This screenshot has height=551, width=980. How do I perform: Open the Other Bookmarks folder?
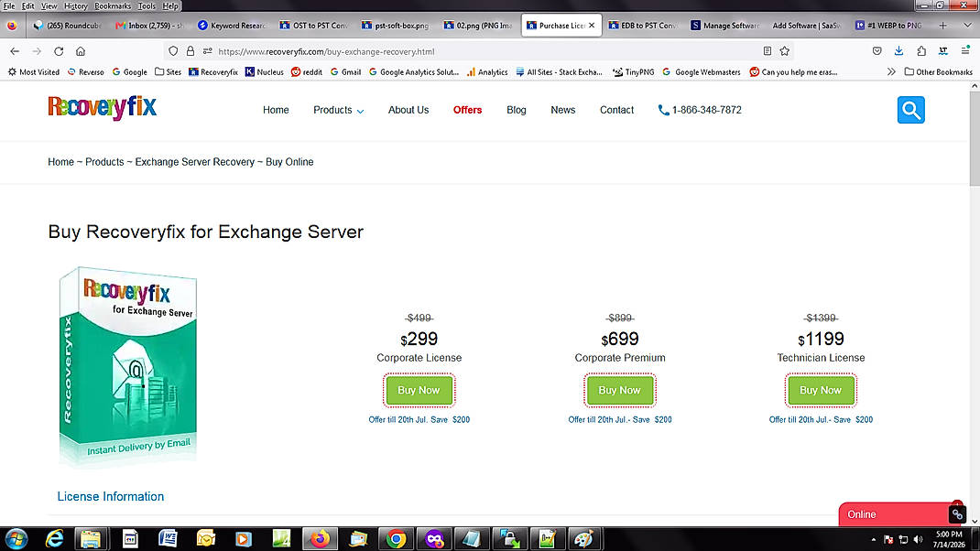(939, 71)
